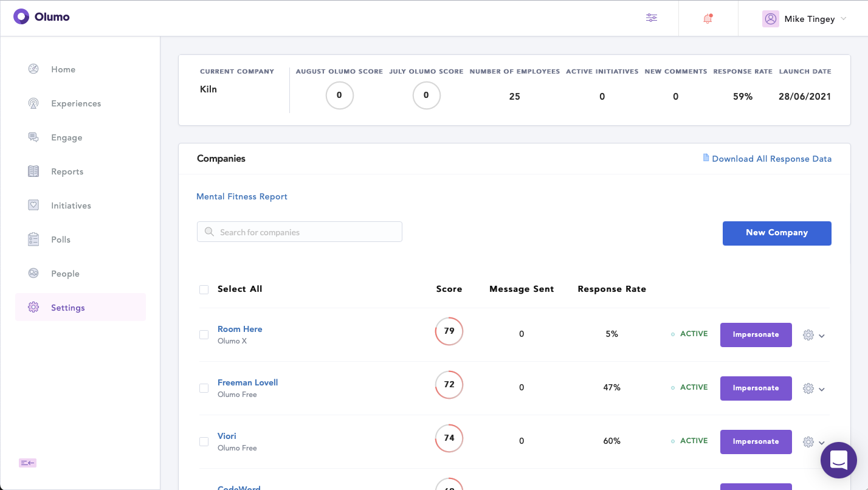Screen dimensions: 868x490
Task: Click the Initiatives heart icon
Action: 33,205
